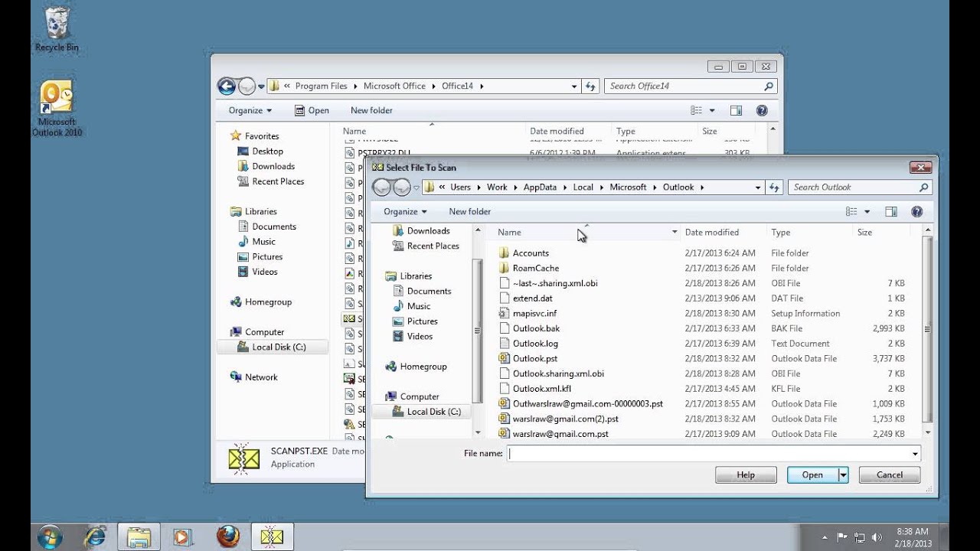The image size is (980, 551).
Task: Click New folder in Select File dialog
Action: coord(469,211)
